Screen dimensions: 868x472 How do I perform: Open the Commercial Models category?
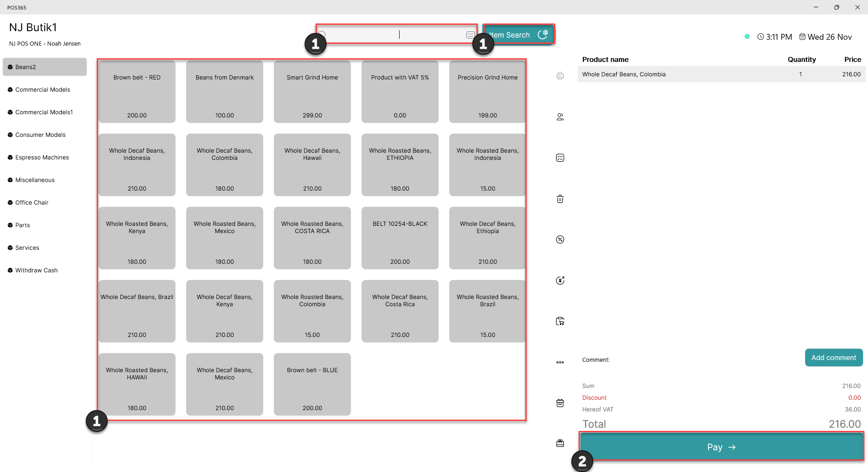pyautogui.click(x=45, y=89)
